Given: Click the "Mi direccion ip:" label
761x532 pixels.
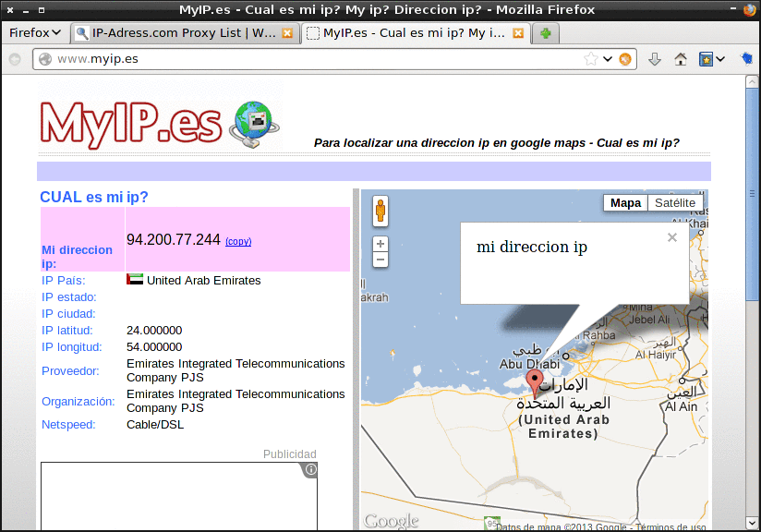Looking at the screenshot, I should (77, 257).
